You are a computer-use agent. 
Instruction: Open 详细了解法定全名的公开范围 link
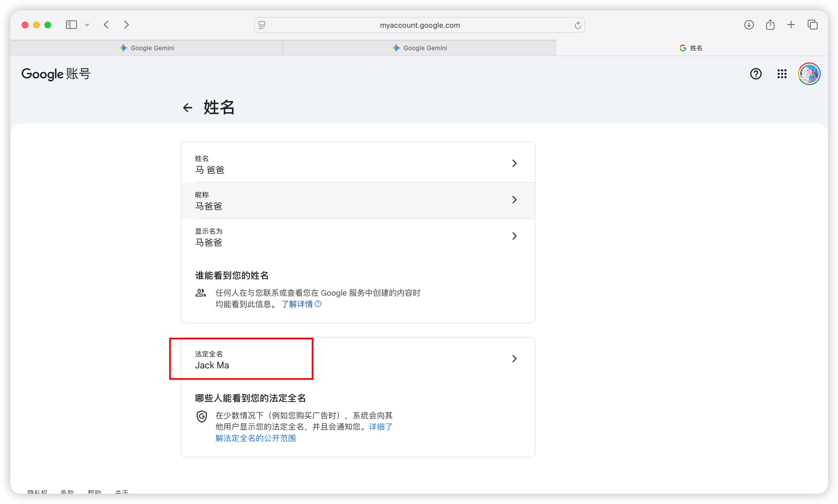[255, 438]
